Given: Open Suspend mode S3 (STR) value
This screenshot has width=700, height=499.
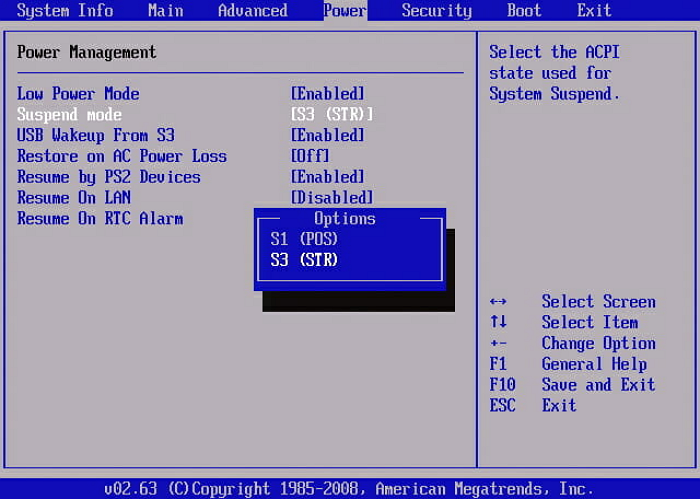Looking at the screenshot, I should click(331, 115).
